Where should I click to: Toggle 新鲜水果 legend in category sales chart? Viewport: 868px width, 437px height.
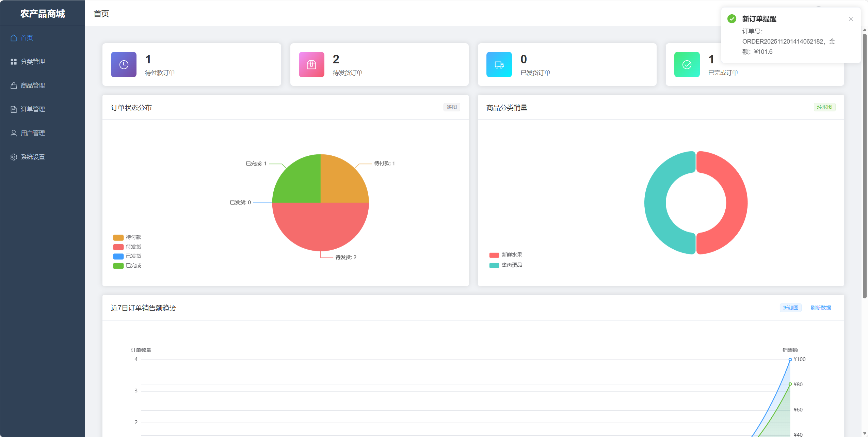[x=506, y=255]
